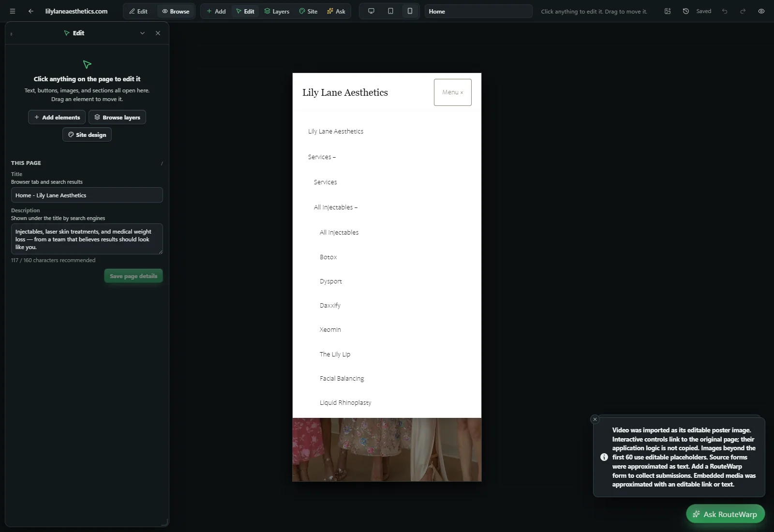The image size is (774, 532).
Task: Click the Lily Lane Aesthetics menu link
Action: click(336, 132)
